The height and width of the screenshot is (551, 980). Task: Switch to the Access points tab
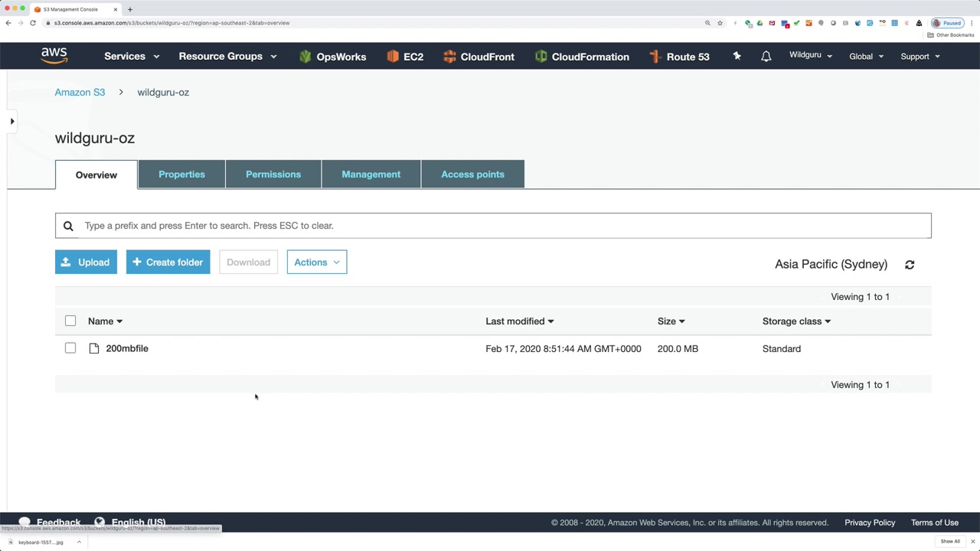pyautogui.click(x=472, y=174)
